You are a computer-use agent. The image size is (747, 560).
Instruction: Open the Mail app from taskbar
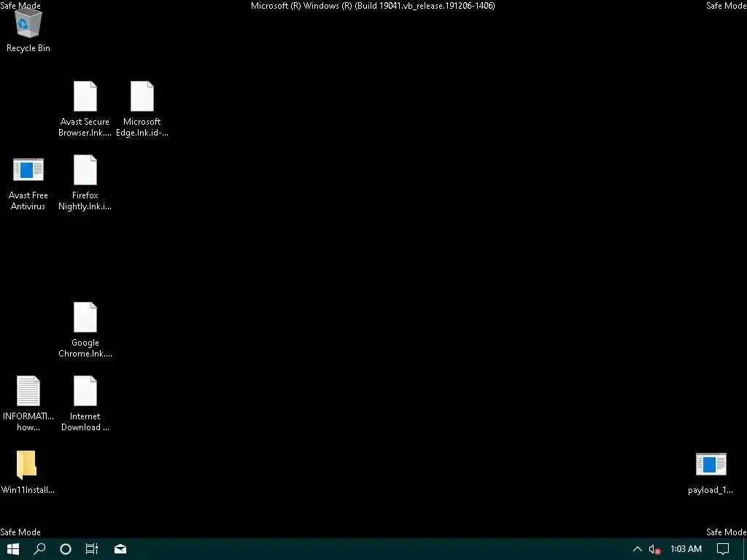point(120,549)
